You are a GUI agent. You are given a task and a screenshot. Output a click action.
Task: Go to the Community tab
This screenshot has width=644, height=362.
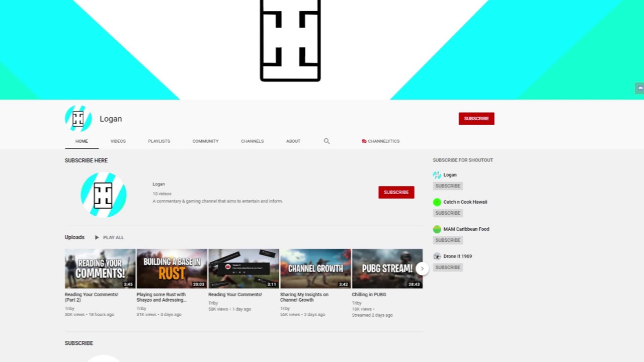coord(205,141)
